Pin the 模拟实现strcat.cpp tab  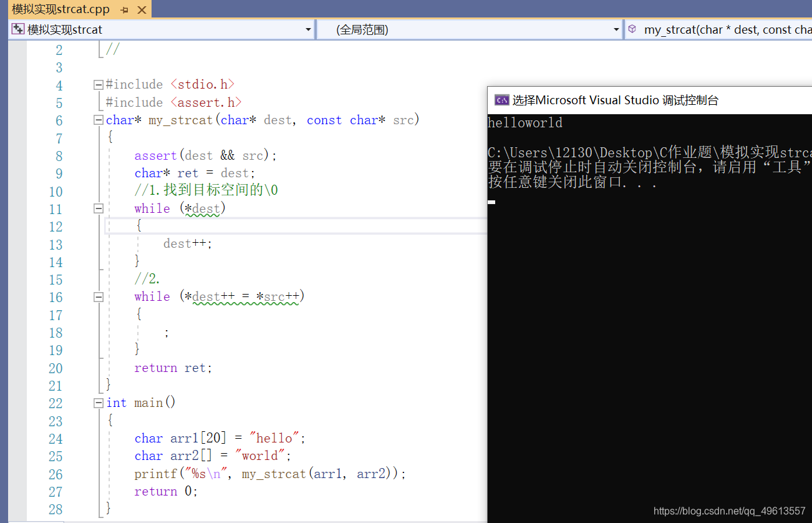pyautogui.click(x=125, y=10)
